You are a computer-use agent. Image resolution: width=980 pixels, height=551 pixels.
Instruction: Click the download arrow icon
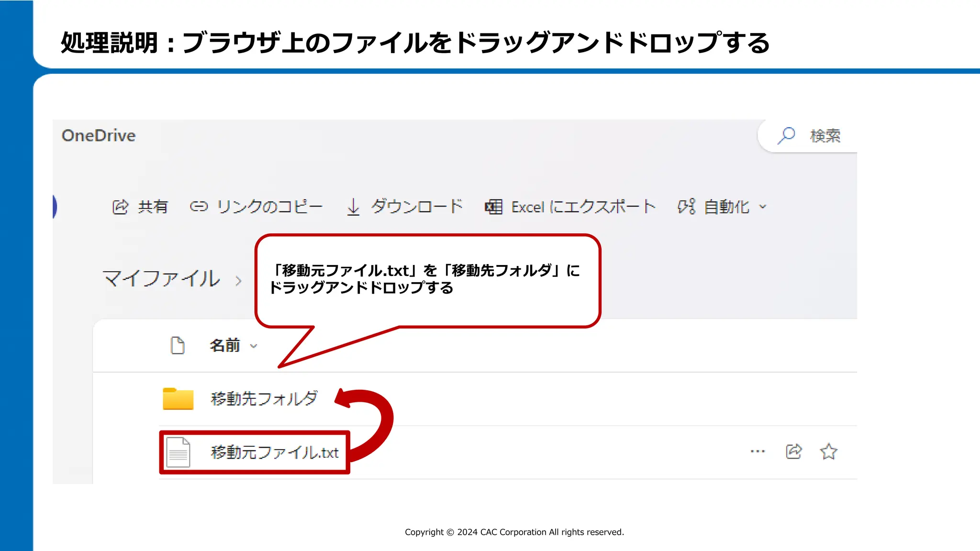[353, 207]
